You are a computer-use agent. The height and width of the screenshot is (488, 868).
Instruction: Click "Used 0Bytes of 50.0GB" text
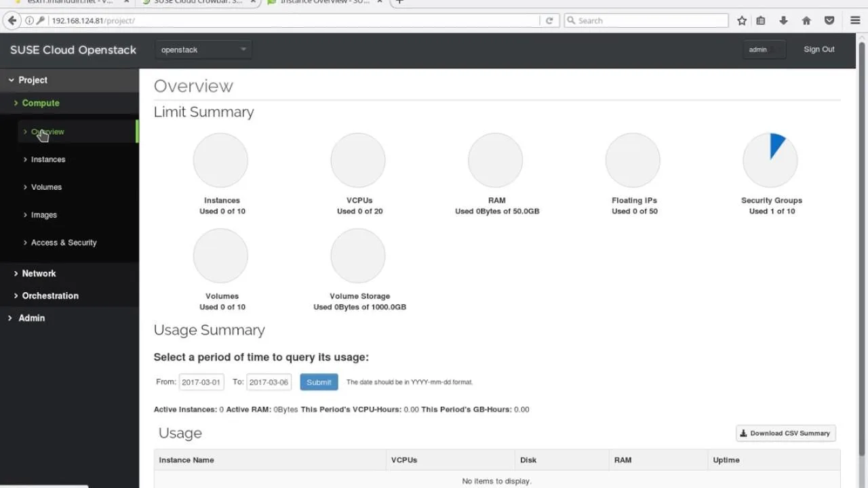point(497,211)
